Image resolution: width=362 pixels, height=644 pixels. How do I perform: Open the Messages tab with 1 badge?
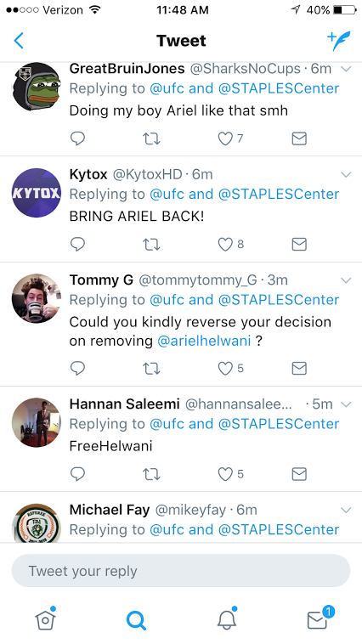[319, 619]
